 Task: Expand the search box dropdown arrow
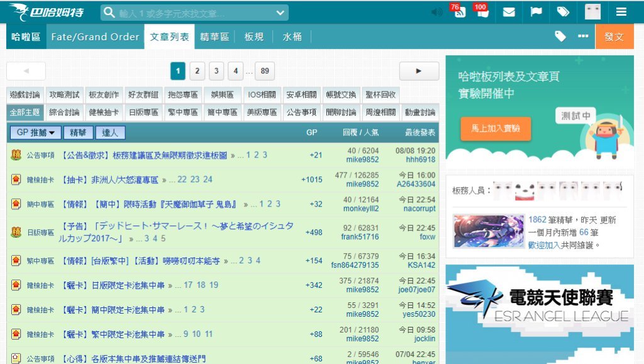(x=280, y=13)
